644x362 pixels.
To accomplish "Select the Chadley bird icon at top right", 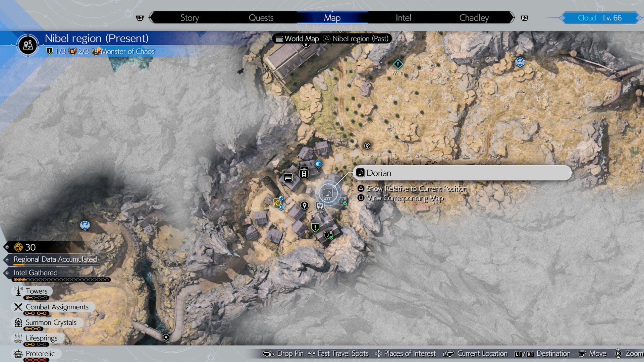I will [x=520, y=62].
